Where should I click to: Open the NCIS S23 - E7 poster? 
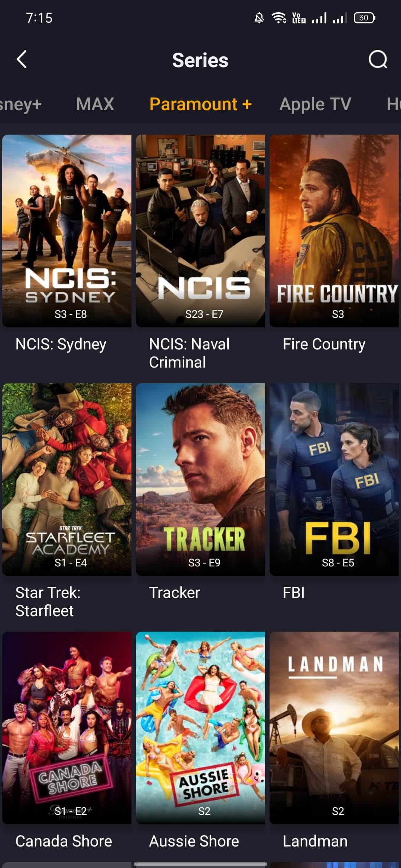200,231
